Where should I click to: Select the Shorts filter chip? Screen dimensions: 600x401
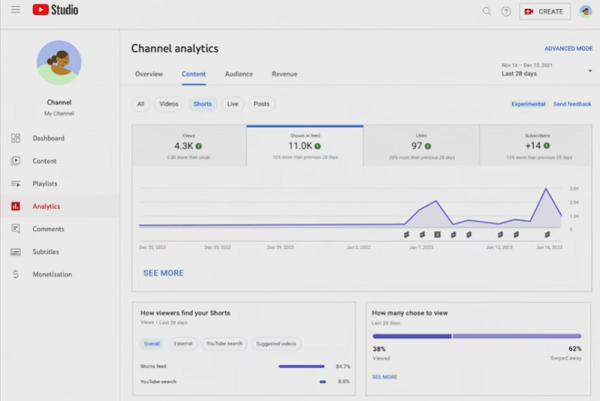pos(202,103)
